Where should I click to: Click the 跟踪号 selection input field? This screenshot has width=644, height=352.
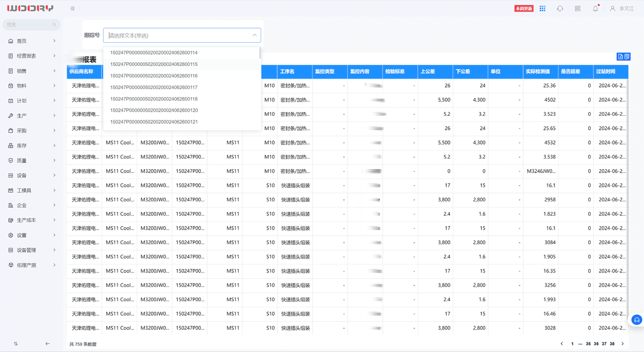[x=182, y=35]
